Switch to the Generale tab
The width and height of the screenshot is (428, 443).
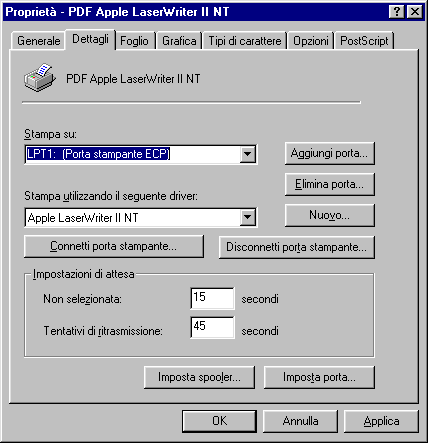click(38, 41)
